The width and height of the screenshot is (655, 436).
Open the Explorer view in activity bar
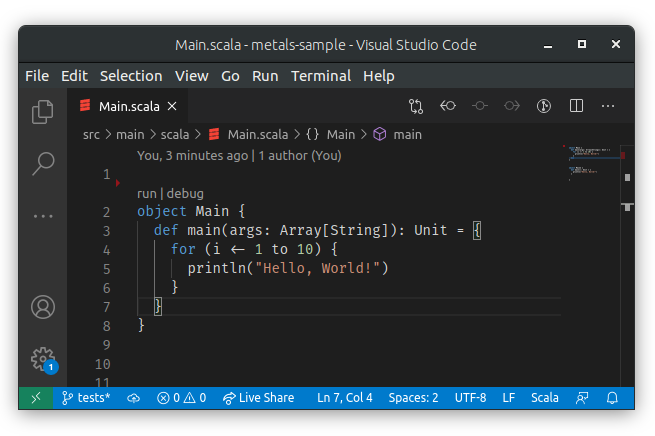[42, 112]
